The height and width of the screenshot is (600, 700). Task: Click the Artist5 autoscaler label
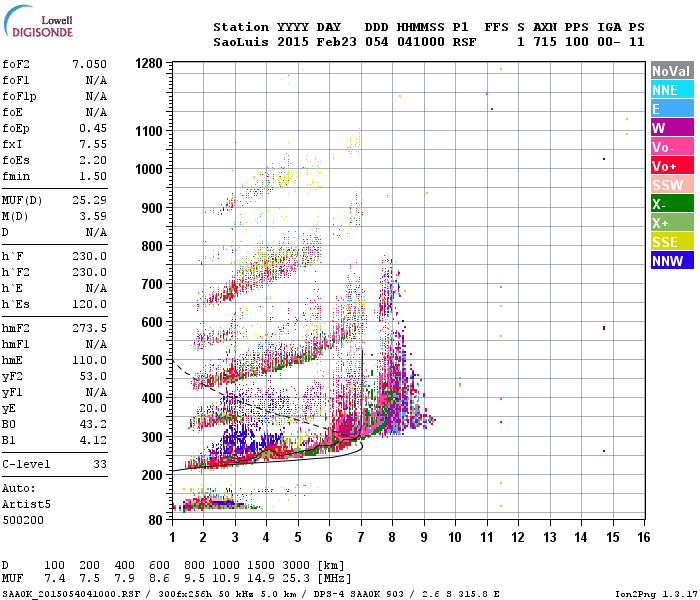(x=26, y=504)
